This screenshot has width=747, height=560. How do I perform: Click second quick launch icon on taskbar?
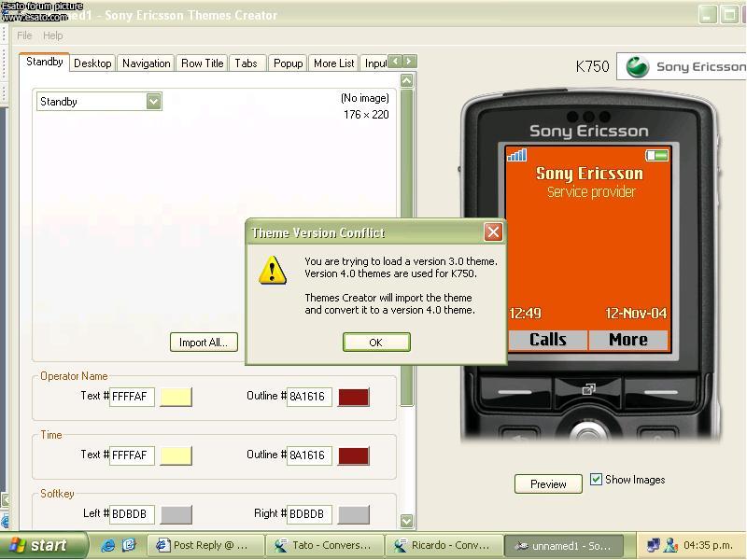pos(129,545)
